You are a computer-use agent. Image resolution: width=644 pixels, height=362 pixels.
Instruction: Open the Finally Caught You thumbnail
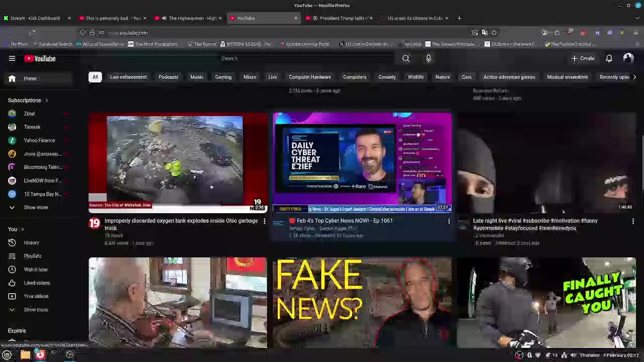(546, 303)
